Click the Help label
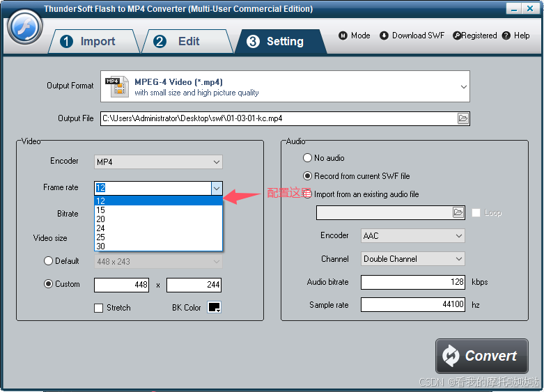544x392 pixels. click(x=522, y=36)
